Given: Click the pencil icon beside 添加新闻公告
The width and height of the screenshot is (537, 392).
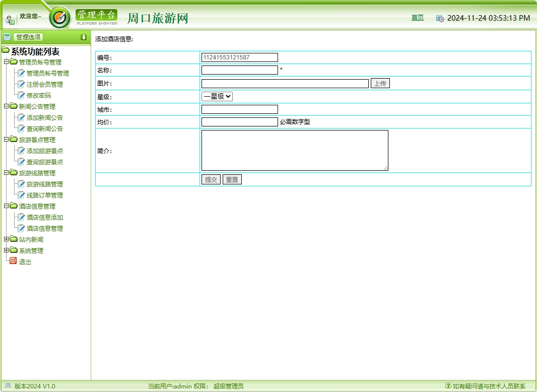Looking at the screenshot, I should click(21, 117).
